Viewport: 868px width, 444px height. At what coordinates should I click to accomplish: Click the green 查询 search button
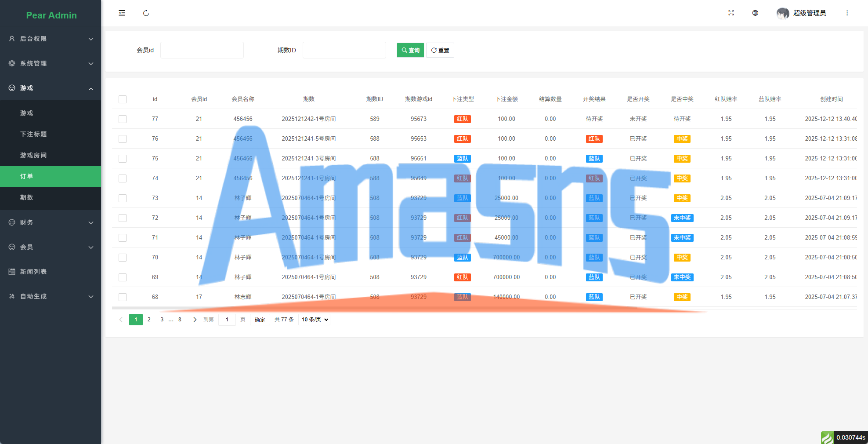point(410,50)
